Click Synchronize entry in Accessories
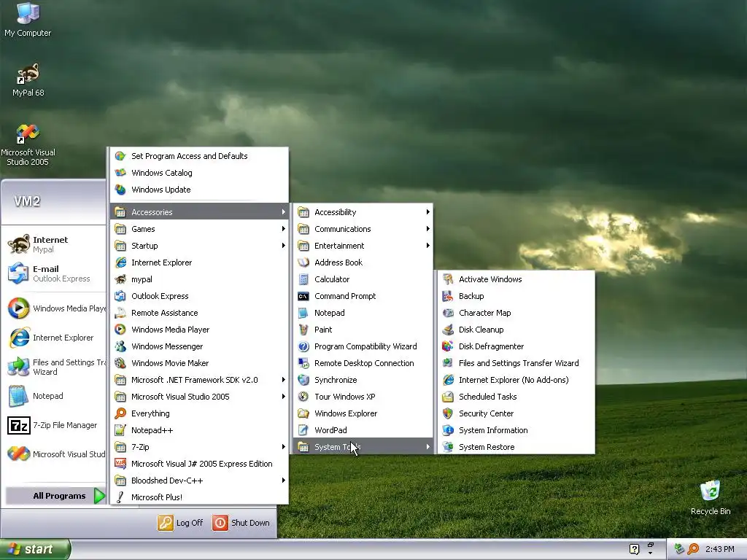Screen dimensions: 747x560 (x=363, y=379)
